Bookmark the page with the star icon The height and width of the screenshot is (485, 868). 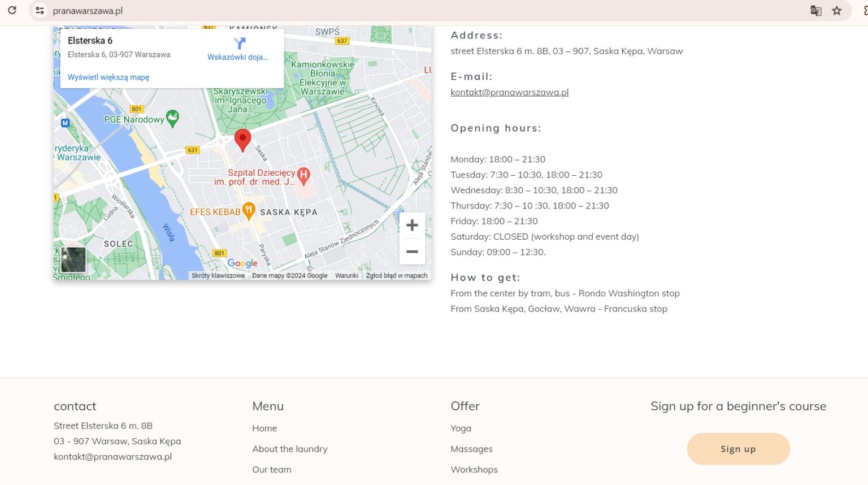click(837, 10)
